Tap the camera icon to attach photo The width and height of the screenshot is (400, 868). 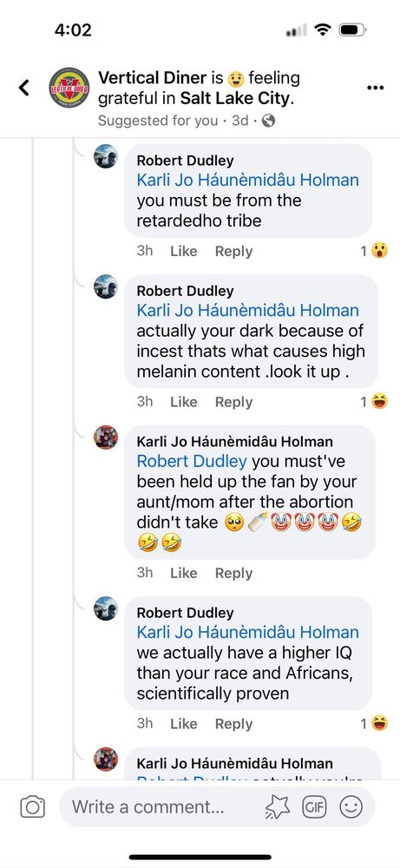click(x=33, y=807)
